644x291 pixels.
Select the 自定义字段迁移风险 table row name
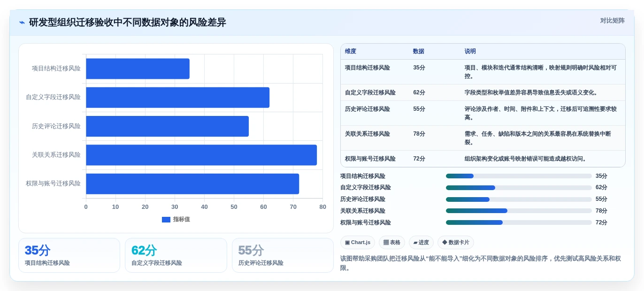click(370, 92)
